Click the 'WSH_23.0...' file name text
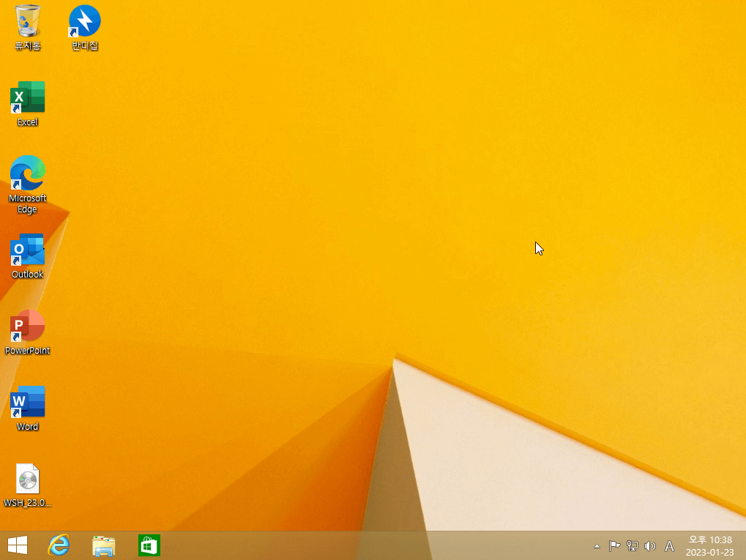 click(x=27, y=502)
